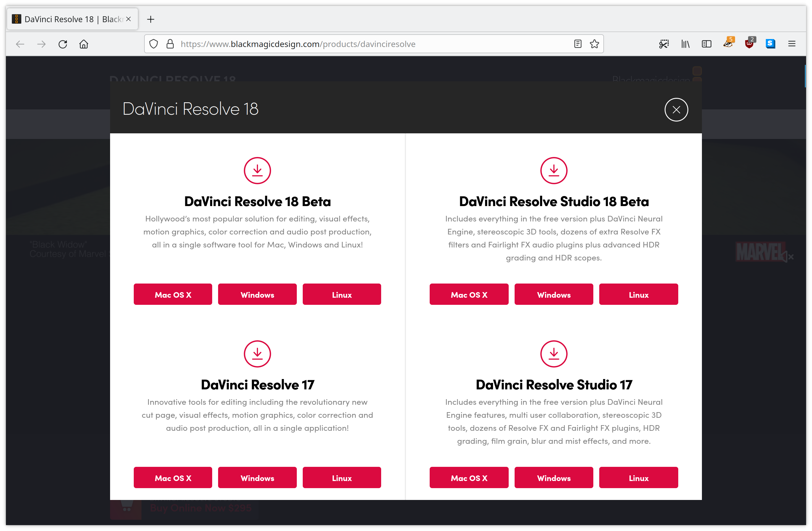Open the screenshot scissors tool
This screenshot has width=812, height=531.
click(664, 44)
